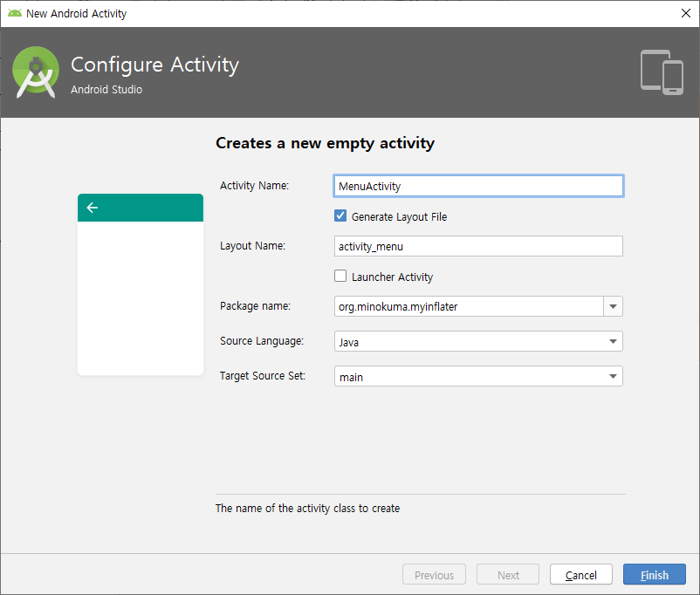Viewport: 700px width, 595px height.
Task: Click the 'Source Language:' label
Action: [262, 341]
